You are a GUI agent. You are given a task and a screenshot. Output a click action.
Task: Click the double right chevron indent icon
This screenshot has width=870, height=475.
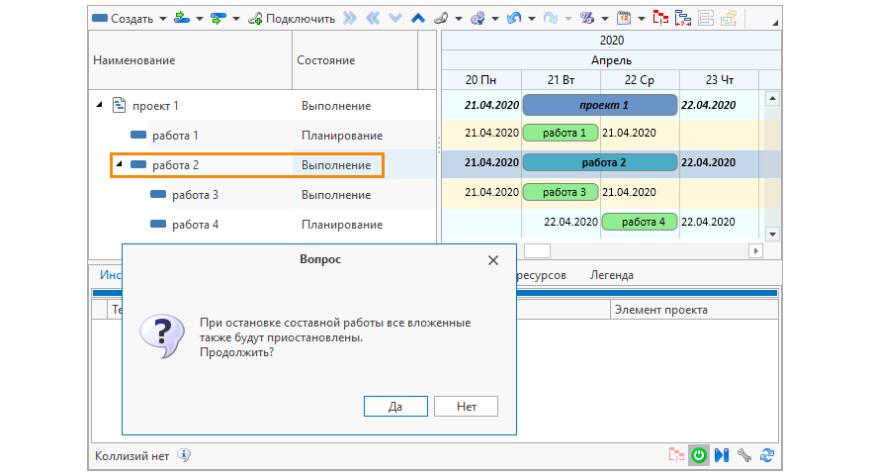tap(350, 18)
